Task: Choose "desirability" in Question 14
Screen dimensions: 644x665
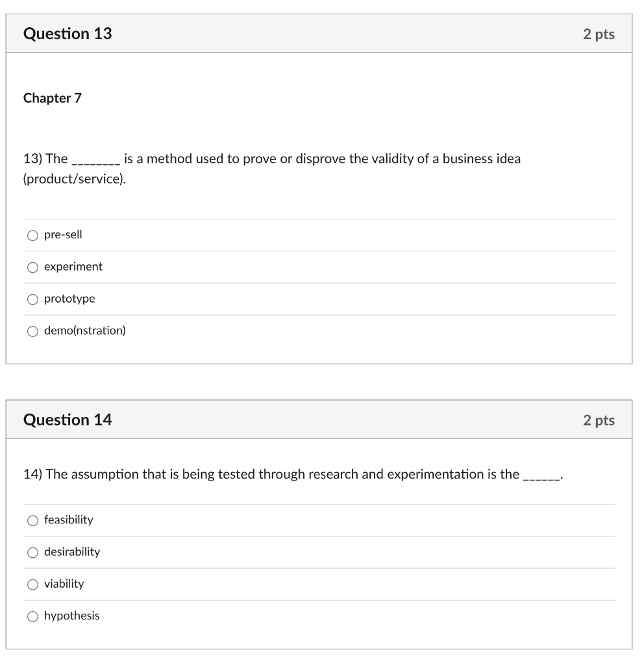Action: coord(32,553)
